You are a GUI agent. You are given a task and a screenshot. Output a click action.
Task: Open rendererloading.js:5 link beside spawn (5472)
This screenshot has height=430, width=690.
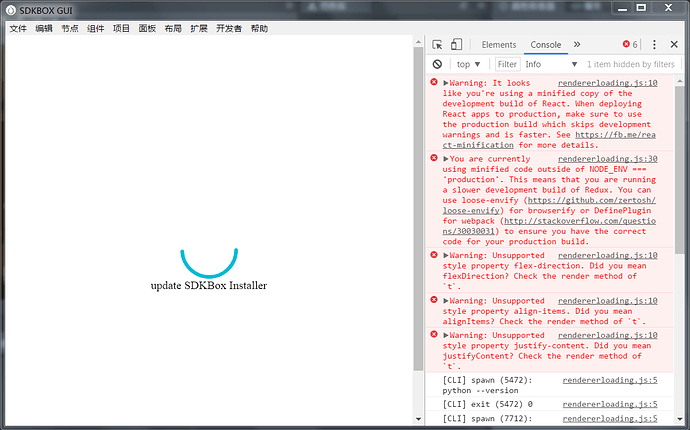pos(610,380)
